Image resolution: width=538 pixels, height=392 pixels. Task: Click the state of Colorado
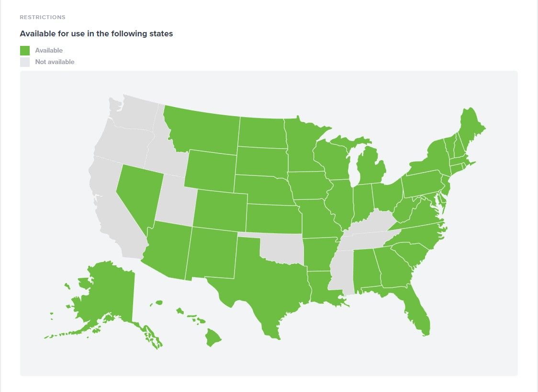(x=221, y=210)
